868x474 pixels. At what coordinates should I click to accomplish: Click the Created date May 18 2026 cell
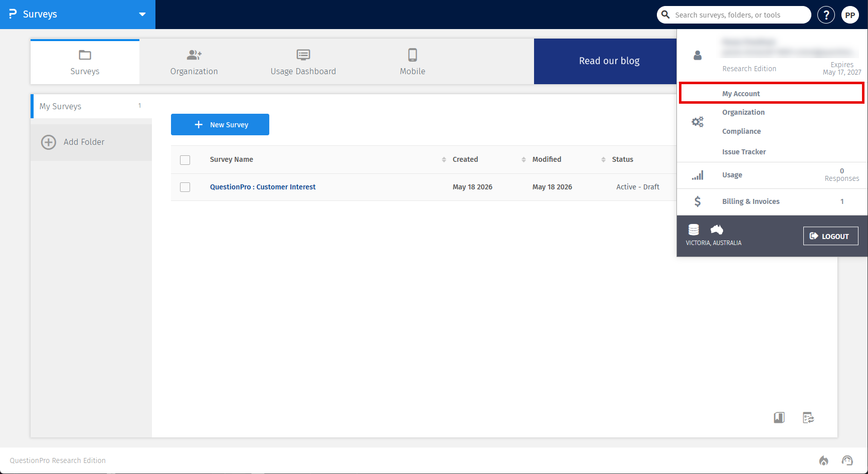click(472, 187)
